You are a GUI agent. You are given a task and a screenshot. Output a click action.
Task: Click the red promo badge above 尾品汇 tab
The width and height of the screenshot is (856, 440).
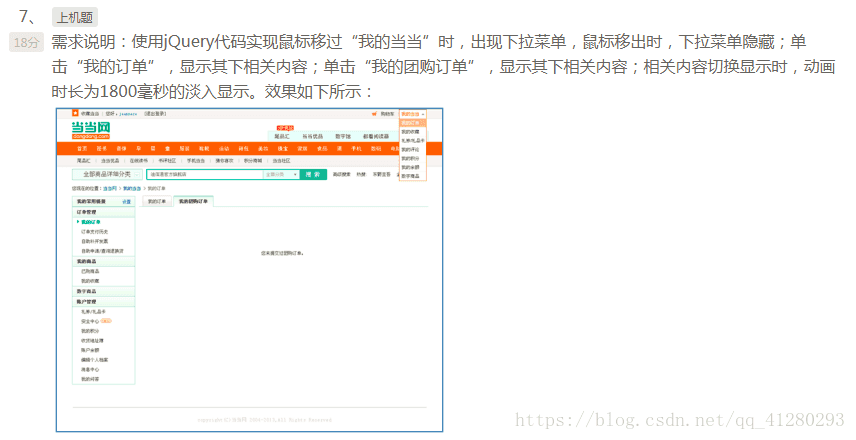pyautogui.click(x=285, y=128)
